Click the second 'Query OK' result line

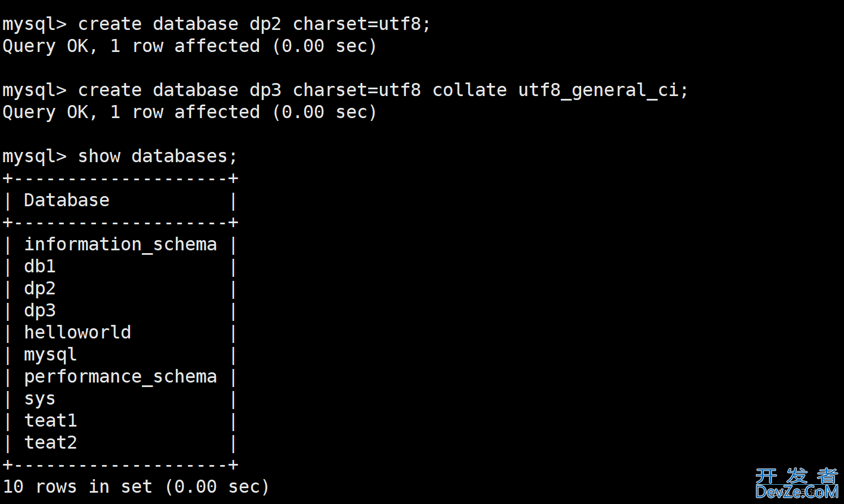189,112
